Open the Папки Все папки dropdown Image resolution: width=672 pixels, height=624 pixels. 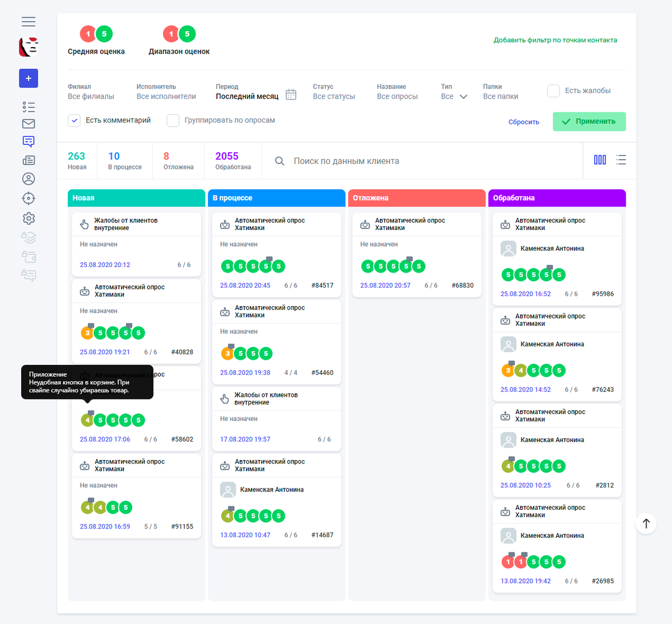[x=501, y=92]
